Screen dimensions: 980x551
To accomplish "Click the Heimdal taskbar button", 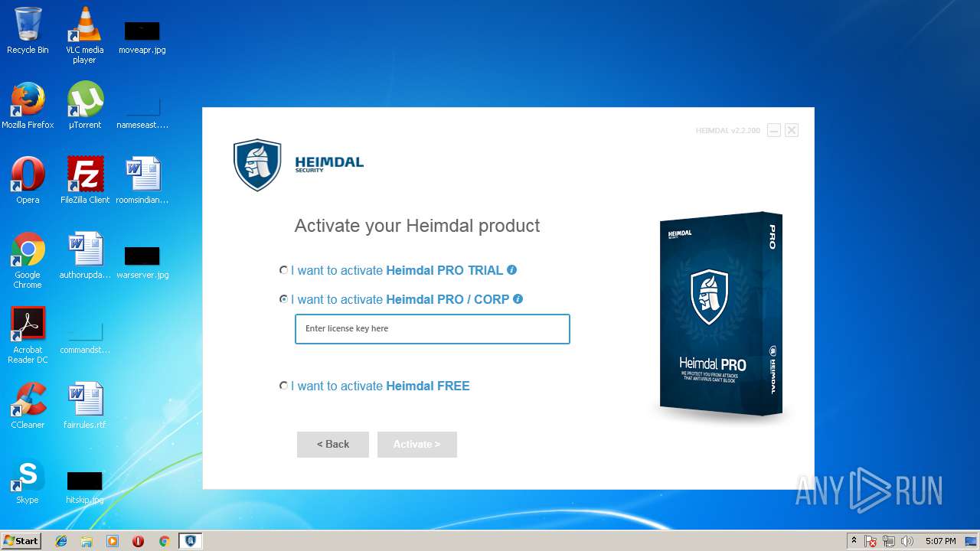I will point(190,541).
